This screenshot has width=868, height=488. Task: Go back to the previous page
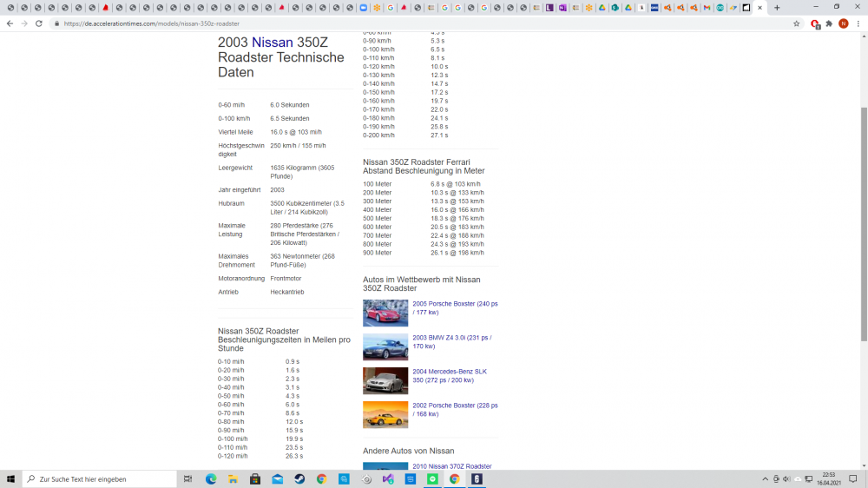tap(10, 23)
